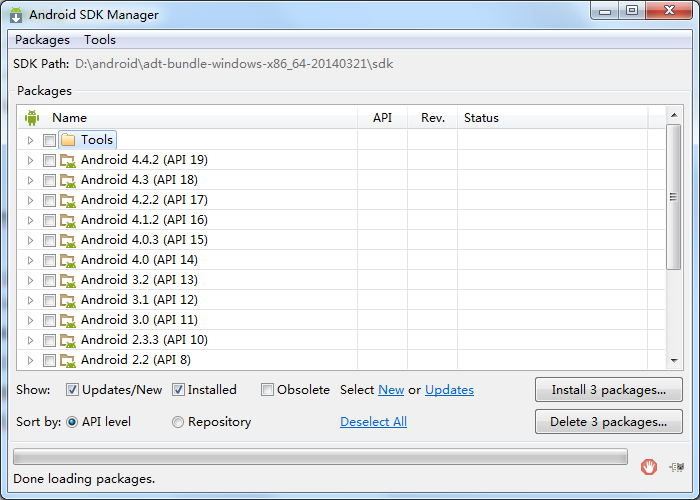Click the Install 3 packages button
The image size is (700, 500).
click(x=608, y=390)
